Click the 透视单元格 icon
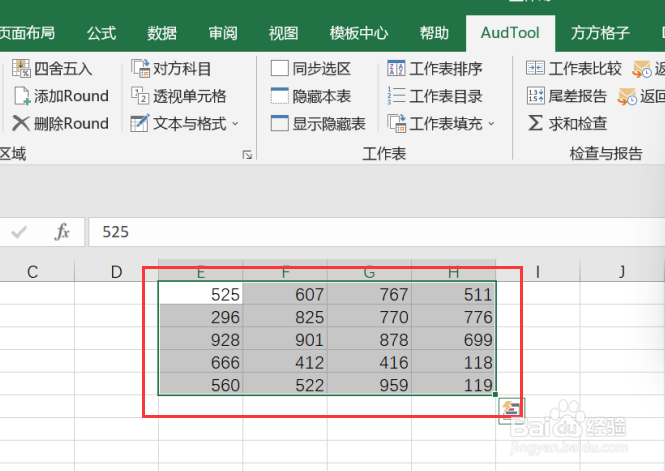665x471 pixels. coord(140,96)
